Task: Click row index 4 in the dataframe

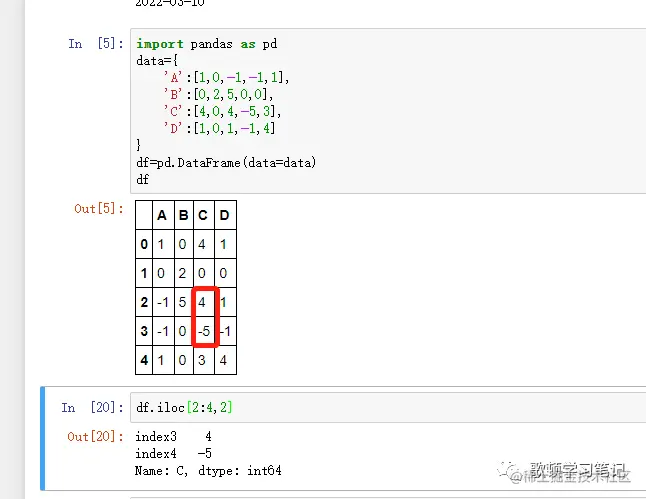Action: pyautogui.click(x=144, y=360)
